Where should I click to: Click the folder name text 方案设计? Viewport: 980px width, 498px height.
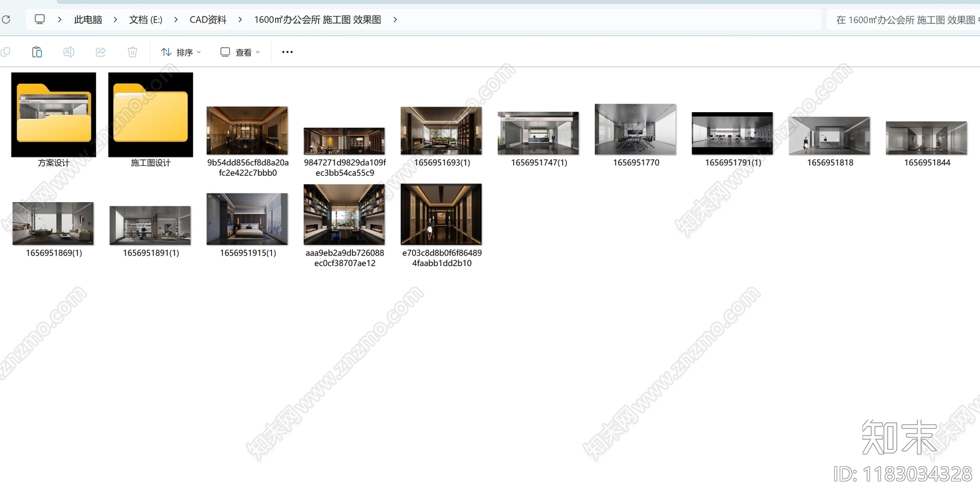pos(54,163)
